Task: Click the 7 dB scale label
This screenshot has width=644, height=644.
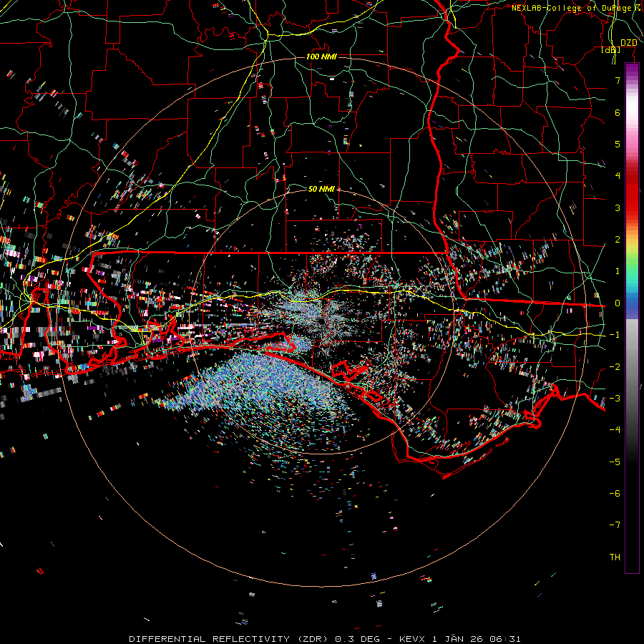Action: click(618, 81)
